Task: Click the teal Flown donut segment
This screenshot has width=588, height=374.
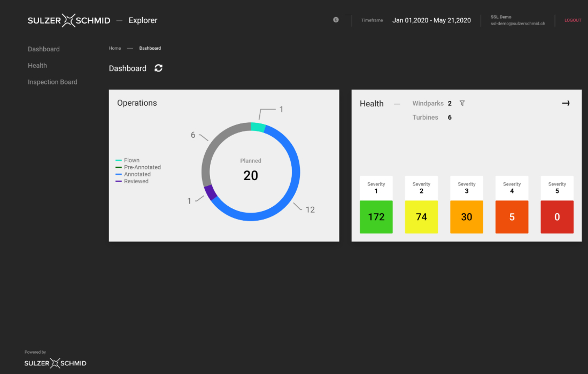Action: (x=258, y=127)
